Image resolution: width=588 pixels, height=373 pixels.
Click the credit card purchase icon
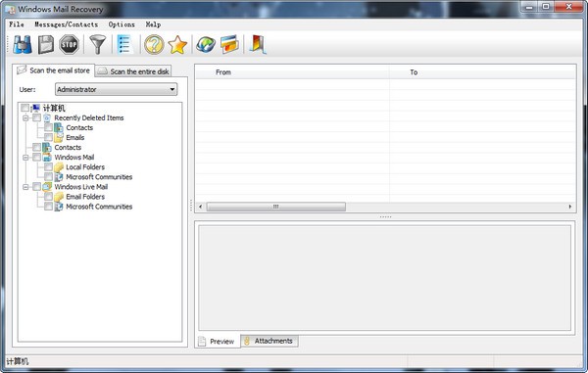(229, 45)
